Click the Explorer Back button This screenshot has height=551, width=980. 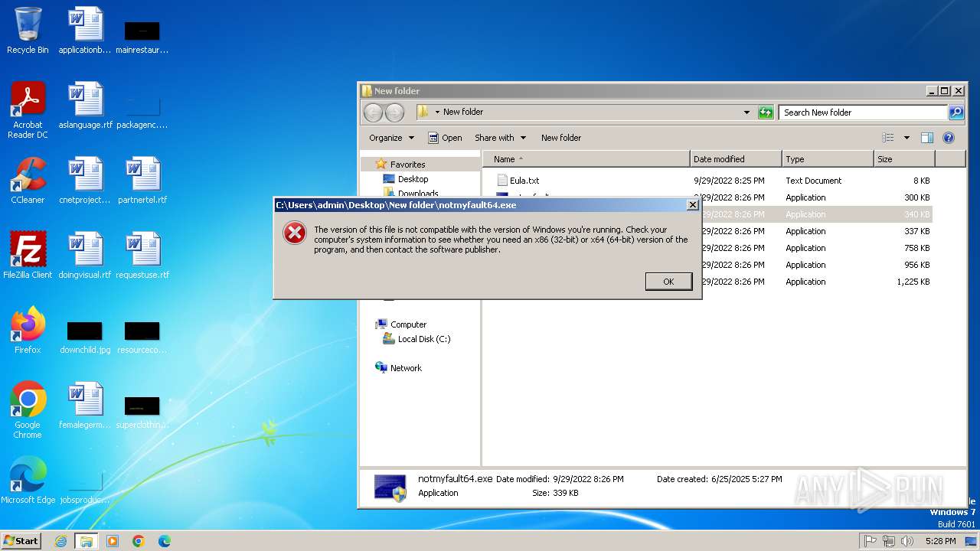click(x=373, y=112)
